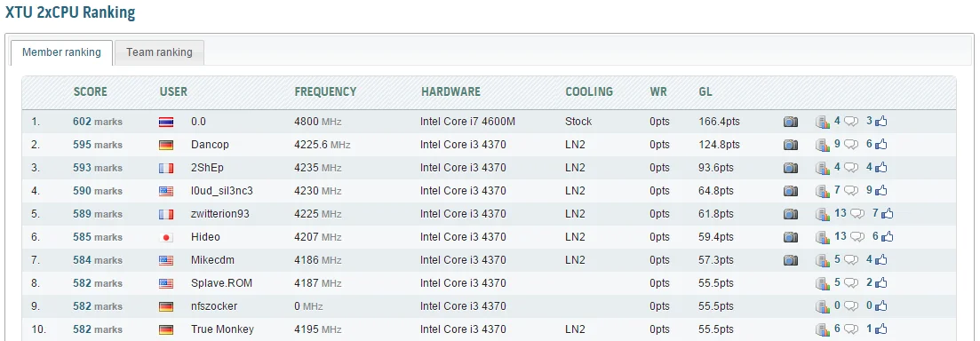Click the FREQUENCY column header
Viewport: 980px width, 341px height.
click(325, 91)
